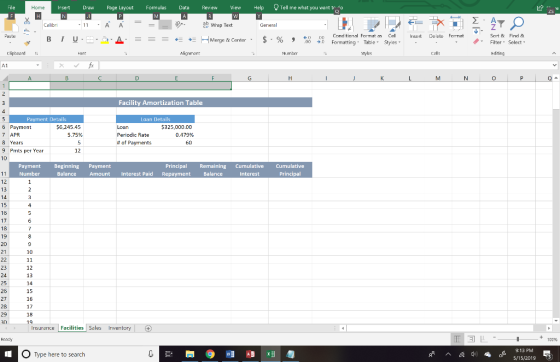Toggle Italic formatting
Screen dimensions: 560x362
point(62,40)
